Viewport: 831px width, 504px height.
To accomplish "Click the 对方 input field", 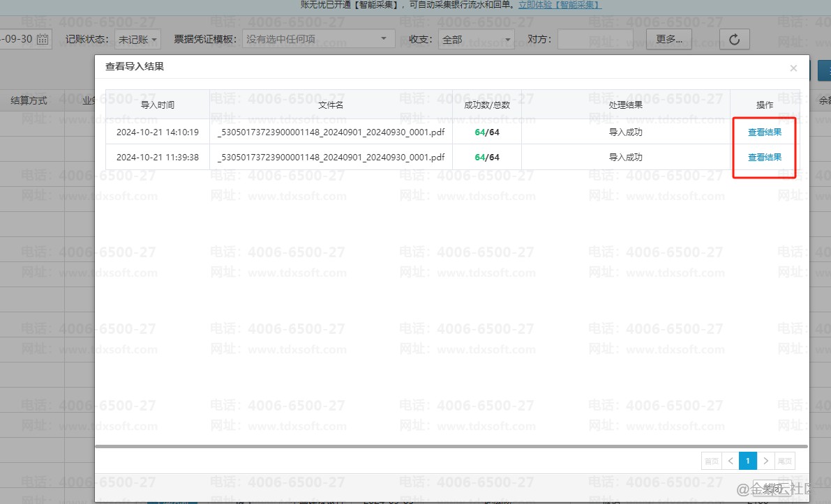I will tap(594, 39).
